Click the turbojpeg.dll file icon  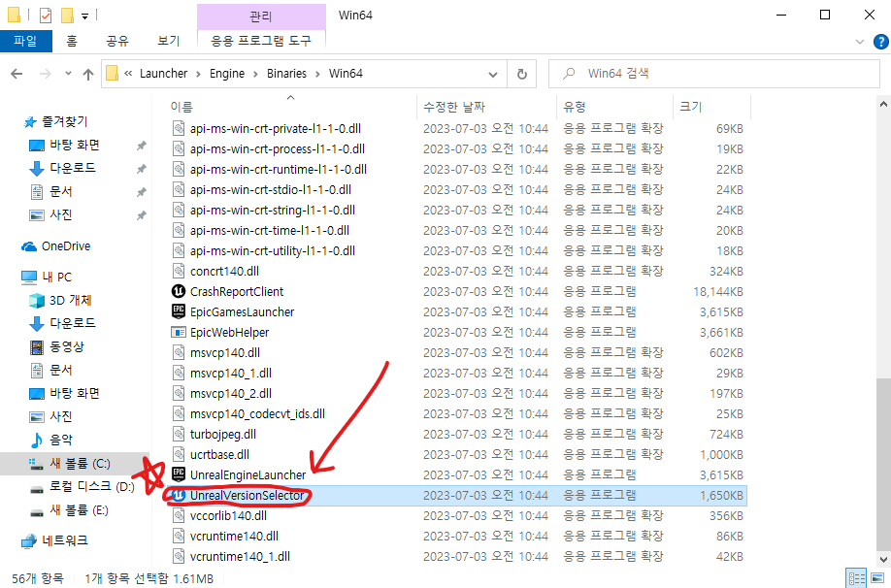pyautogui.click(x=179, y=434)
